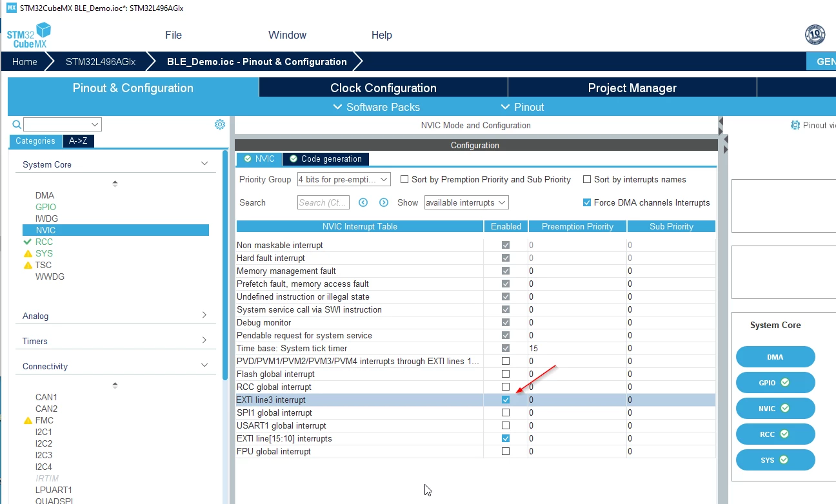Image resolution: width=836 pixels, height=504 pixels.
Task: Click the DMA button in System Core panel
Action: tap(775, 356)
